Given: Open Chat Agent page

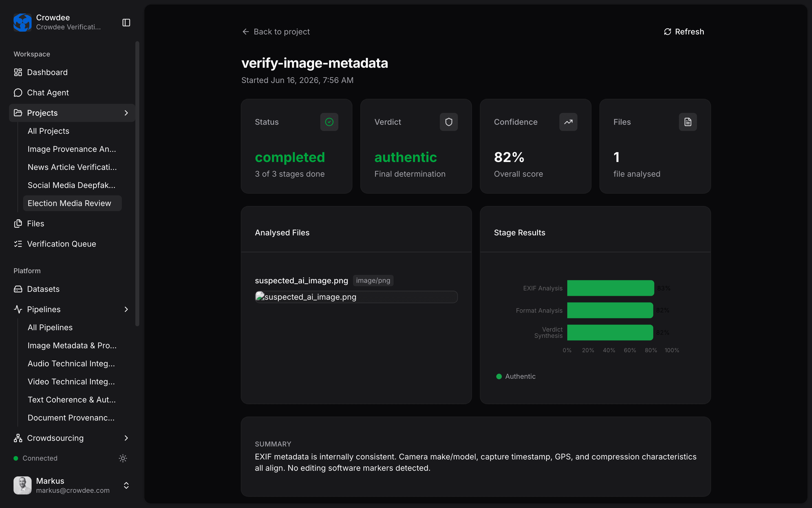Looking at the screenshot, I should (x=72, y=92).
